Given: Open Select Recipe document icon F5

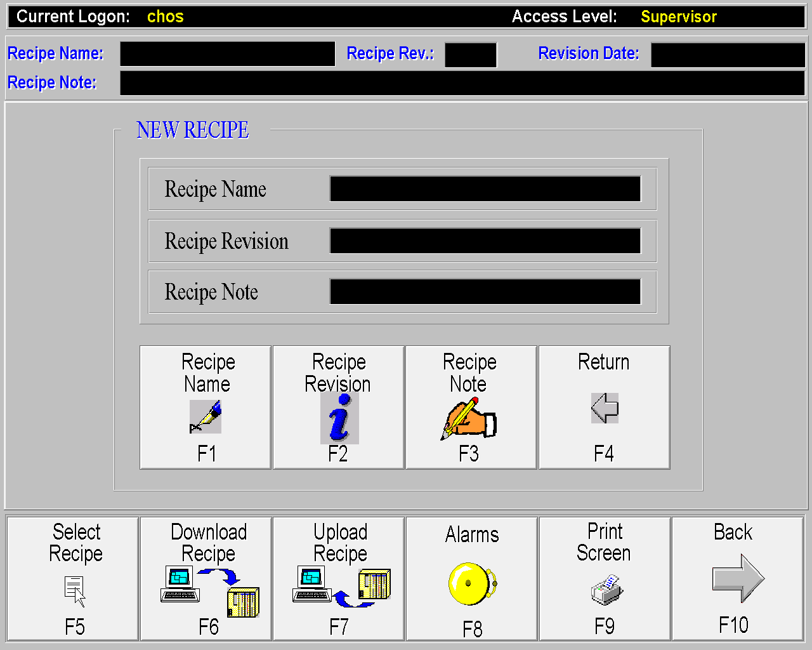Looking at the screenshot, I should tap(75, 590).
